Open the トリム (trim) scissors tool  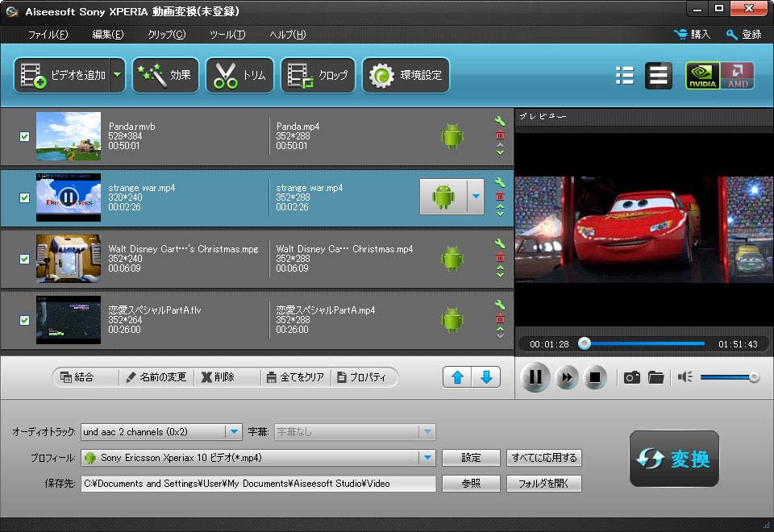(x=239, y=76)
